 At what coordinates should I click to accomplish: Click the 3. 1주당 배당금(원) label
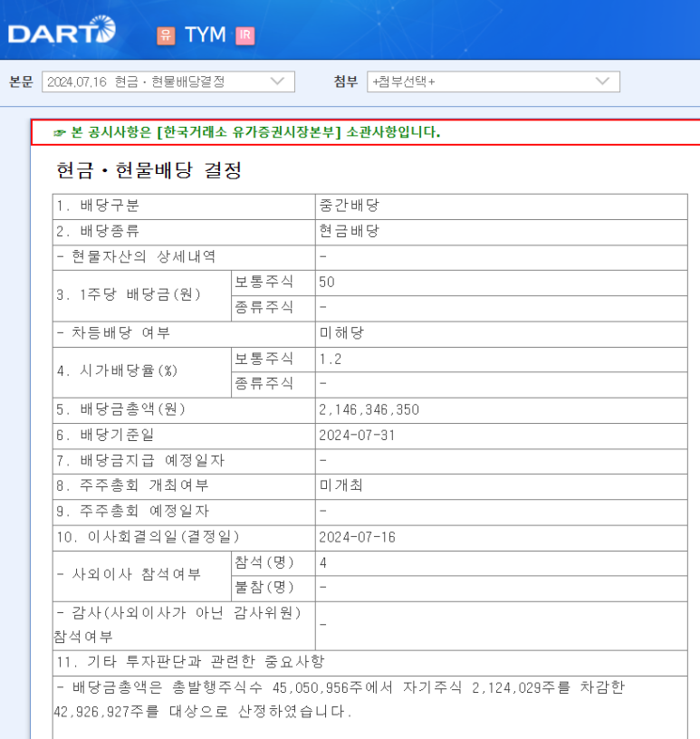(x=129, y=294)
